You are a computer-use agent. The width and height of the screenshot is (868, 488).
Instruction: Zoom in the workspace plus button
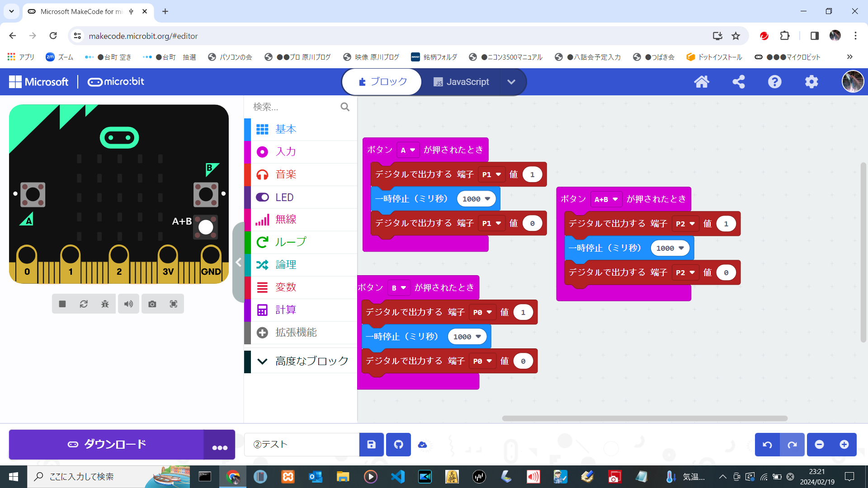(x=844, y=445)
